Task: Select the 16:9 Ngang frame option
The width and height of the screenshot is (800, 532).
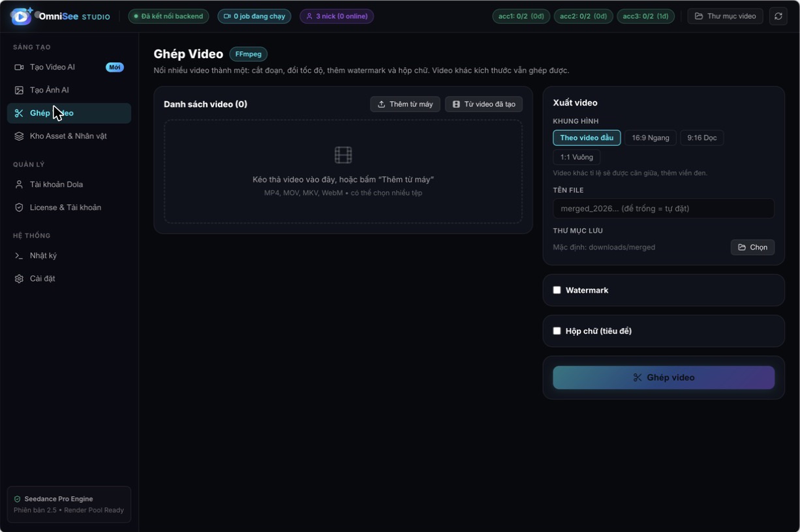Action: (651, 138)
